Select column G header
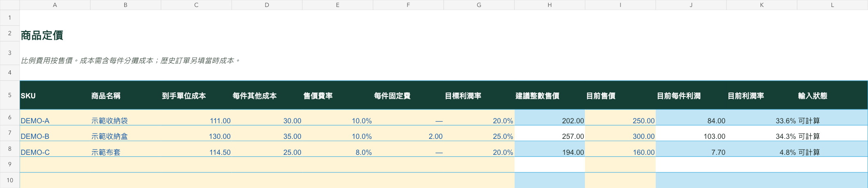868x188 pixels. 479,5
